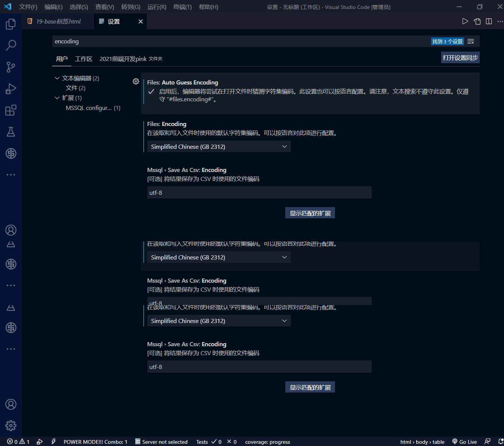Image resolution: width=504 pixels, height=446 pixels.
Task: Open the Manage gear at activity bar bottom
Action: tap(11, 425)
